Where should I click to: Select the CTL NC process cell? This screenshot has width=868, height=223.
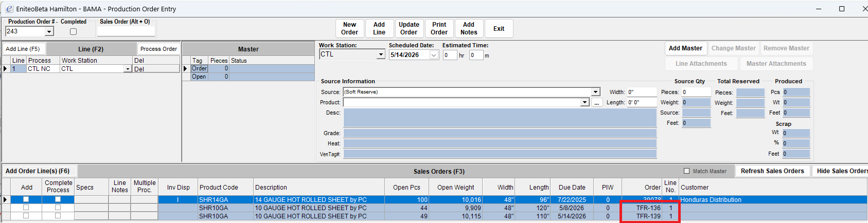(43, 69)
